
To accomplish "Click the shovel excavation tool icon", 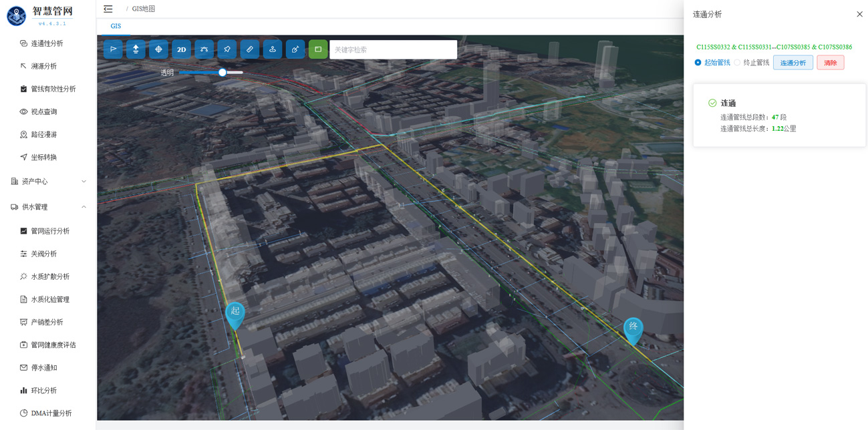I will point(295,49).
